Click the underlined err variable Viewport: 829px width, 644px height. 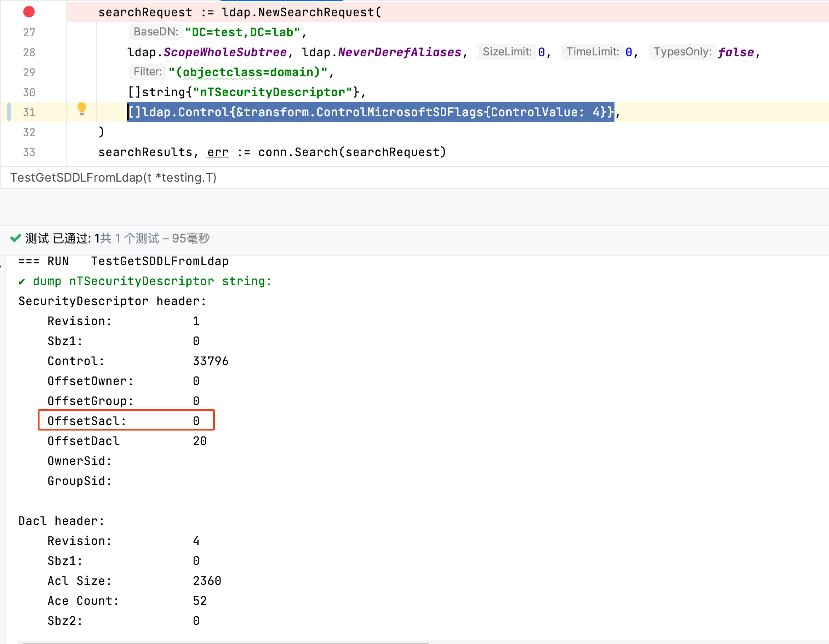pos(218,152)
